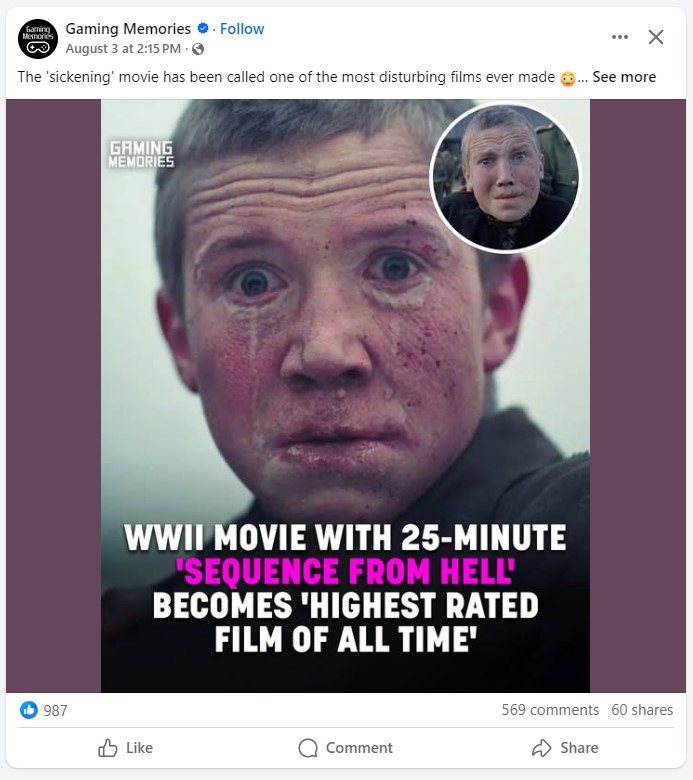View the 60 shares list
The image size is (693, 780).
pos(642,710)
